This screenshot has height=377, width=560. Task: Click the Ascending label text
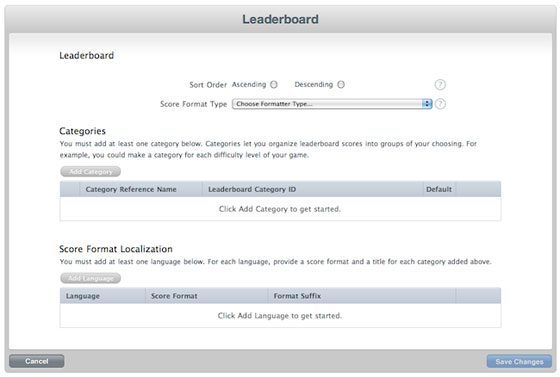click(x=249, y=85)
